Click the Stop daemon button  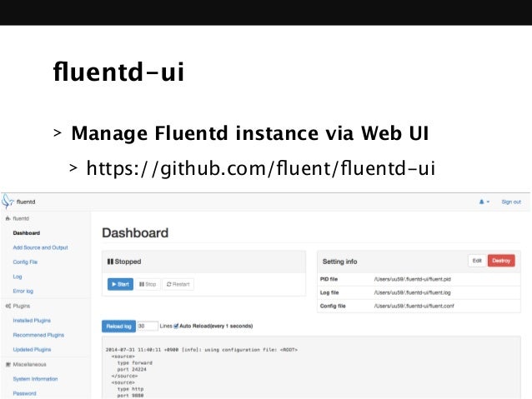pyautogui.click(x=148, y=284)
